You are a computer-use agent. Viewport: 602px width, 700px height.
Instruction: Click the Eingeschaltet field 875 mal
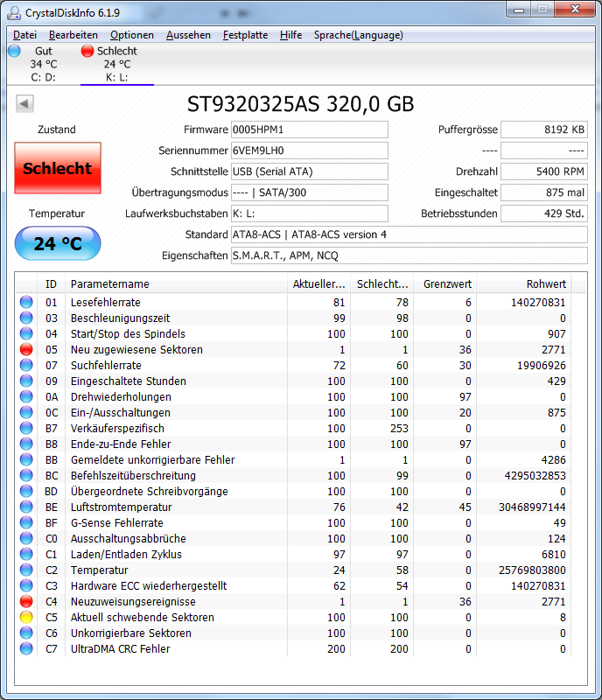click(x=544, y=192)
